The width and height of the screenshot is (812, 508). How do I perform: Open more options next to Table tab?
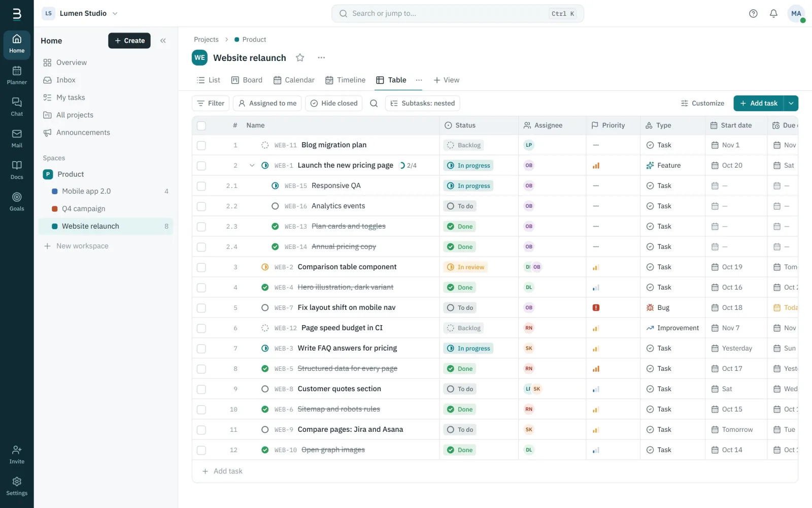(x=419, y=80)
